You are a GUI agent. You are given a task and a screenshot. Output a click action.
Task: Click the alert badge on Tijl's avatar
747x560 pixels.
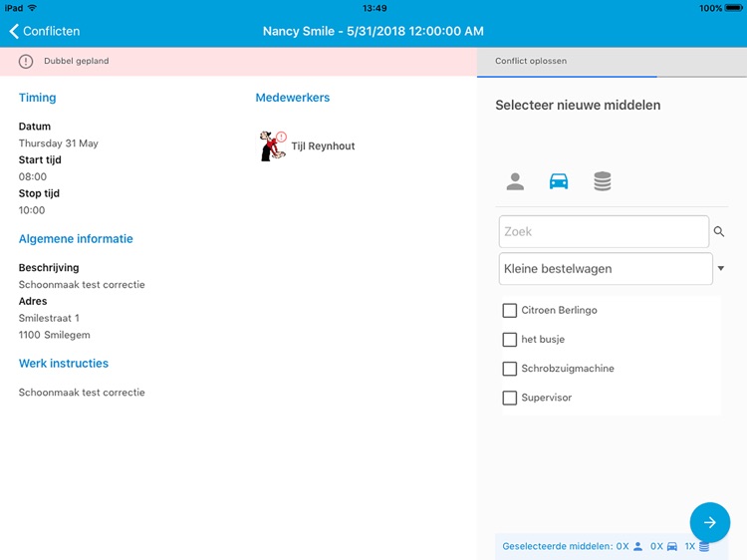tap(282, 137)
